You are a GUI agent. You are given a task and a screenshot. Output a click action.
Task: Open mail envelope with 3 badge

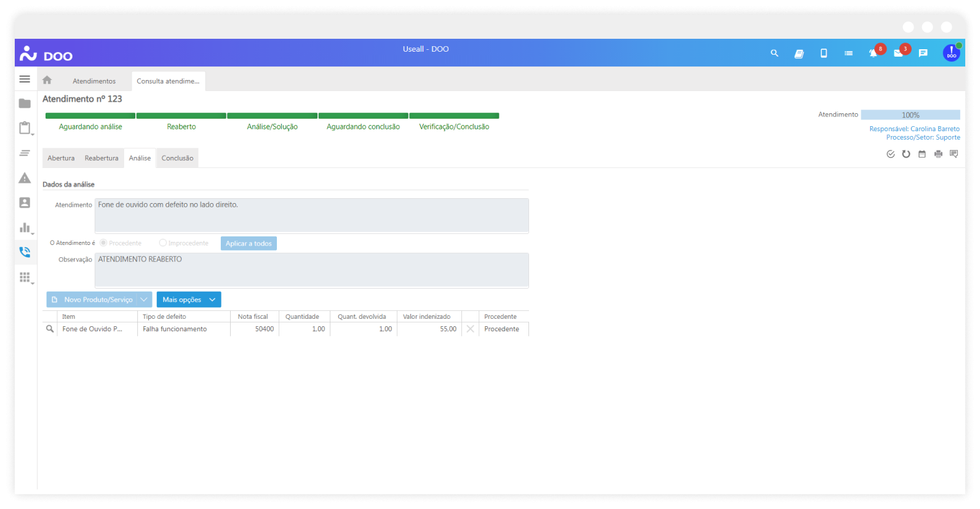coord(898,54)
